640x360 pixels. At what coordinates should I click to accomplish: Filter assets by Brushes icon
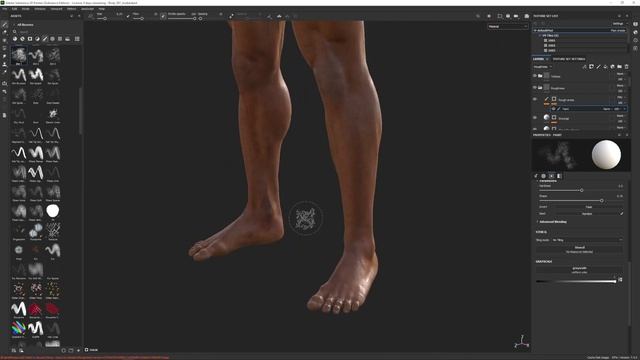pyautogui.click(x=45, y=39)
